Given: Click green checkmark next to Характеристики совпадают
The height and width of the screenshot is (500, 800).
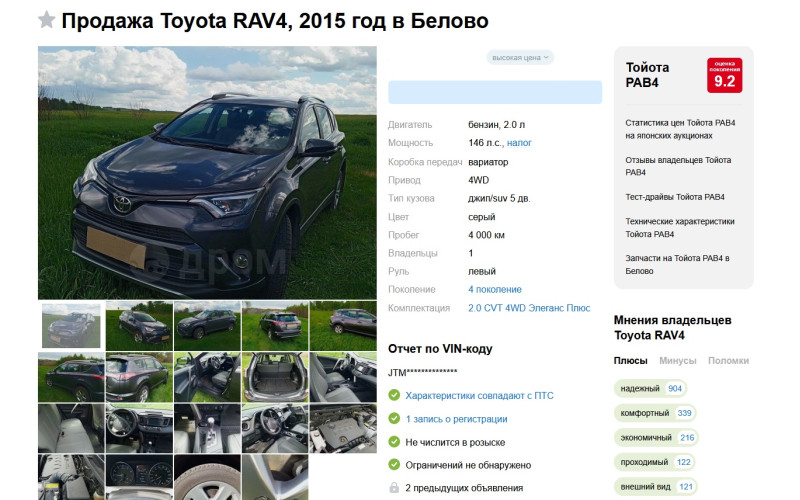Looking at the screenshot, I should point(394,395).
